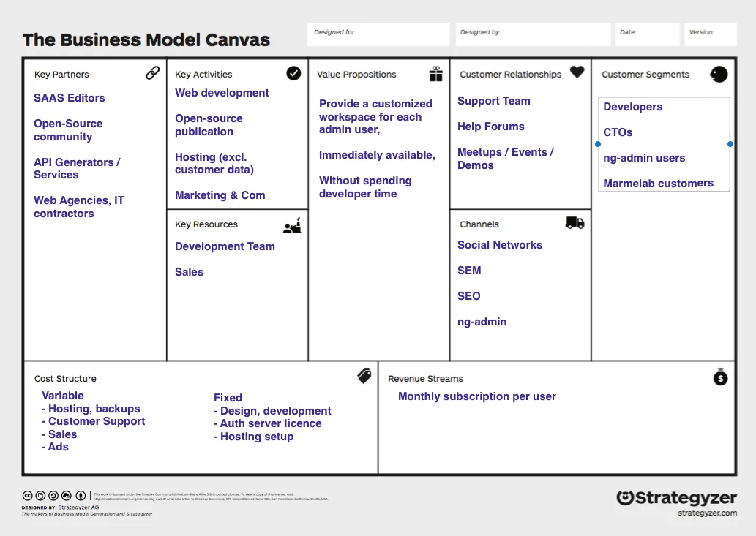
Task: Click the Key Partners chain link icon
Action: [x=152, y=73]
